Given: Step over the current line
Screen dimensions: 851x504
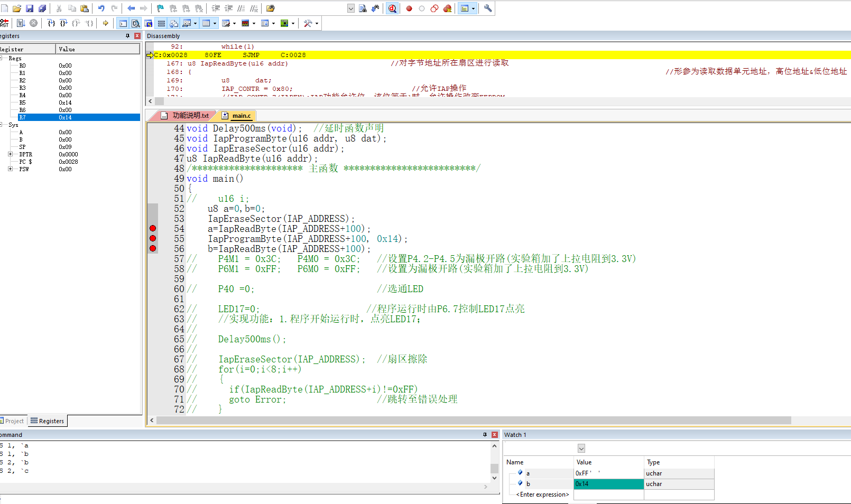Looking at the screenshot, I should (64, 23).
